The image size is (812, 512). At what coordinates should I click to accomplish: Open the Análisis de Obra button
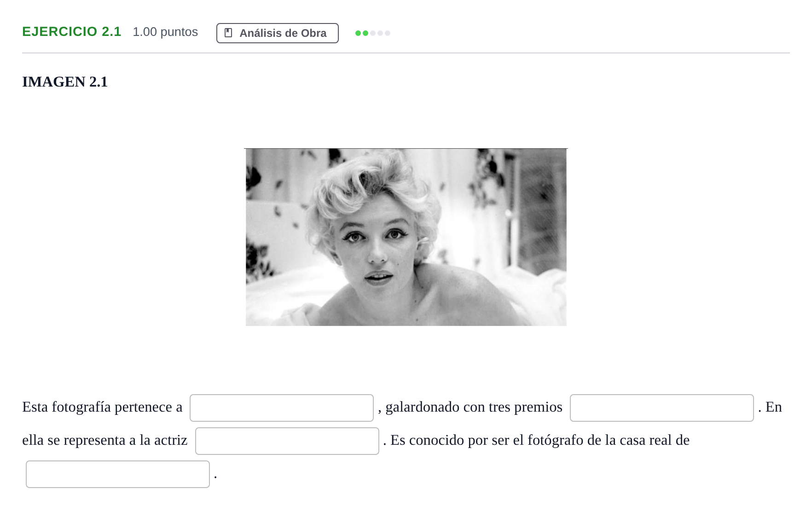[x=278, y=33]
